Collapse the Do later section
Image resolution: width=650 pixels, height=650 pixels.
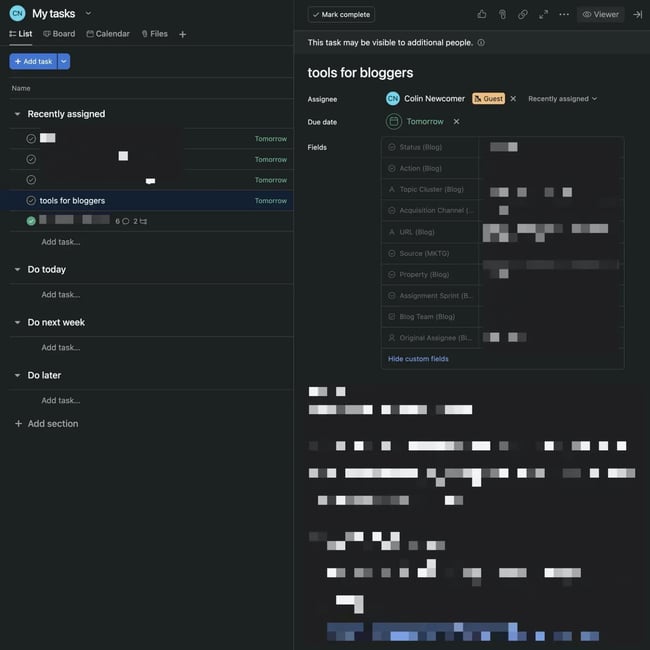point(17,376)
